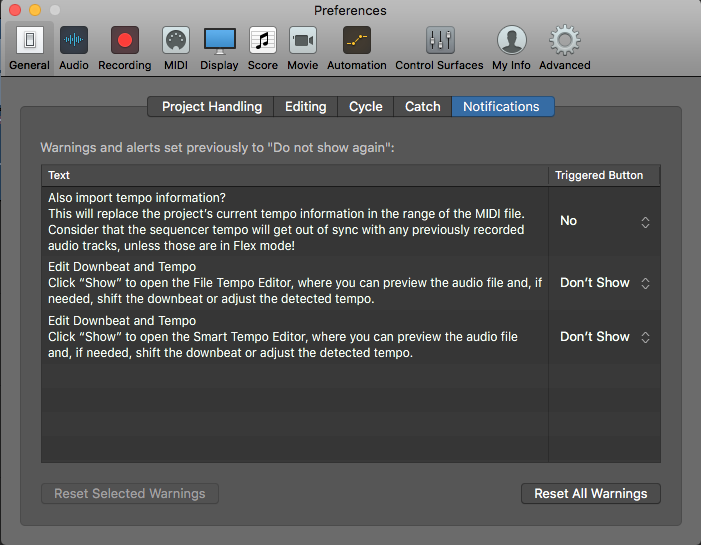Switch to the Project Handling tab
The width and height of the screenshot is (701, 545).
point(212,107)
